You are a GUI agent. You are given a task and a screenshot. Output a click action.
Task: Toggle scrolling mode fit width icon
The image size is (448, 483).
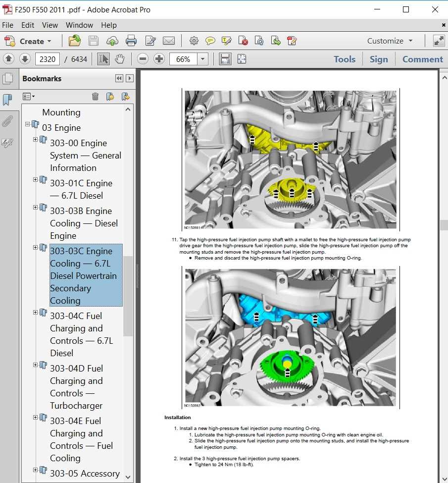[225, 59]
